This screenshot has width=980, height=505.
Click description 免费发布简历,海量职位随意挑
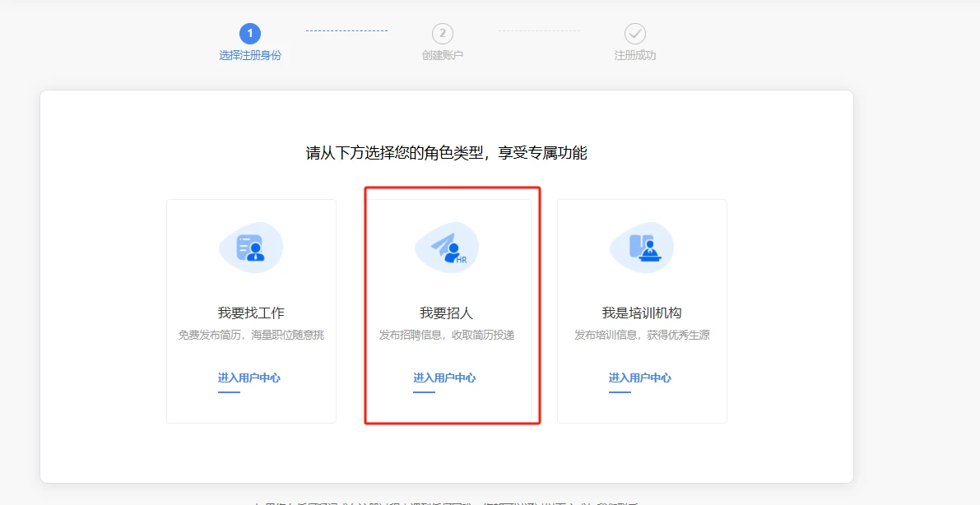click(251, 335)
